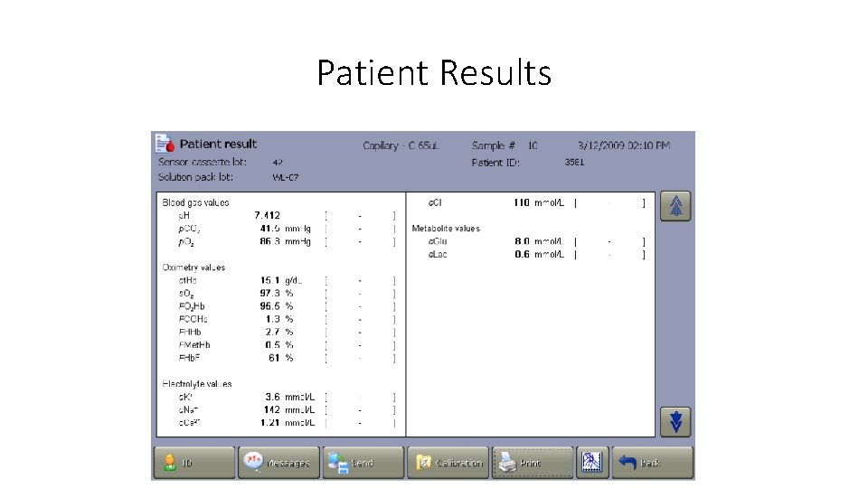Select the FO2Hb value 95.5 %

[x=277, y=306]
